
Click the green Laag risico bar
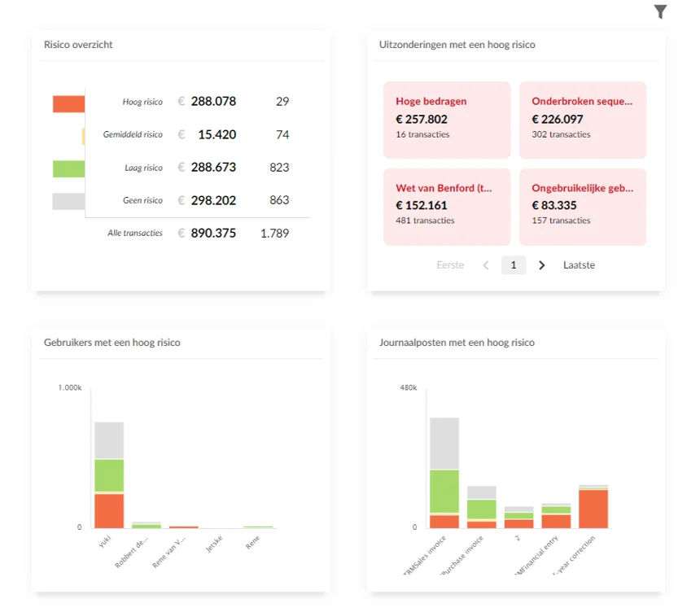pos(68,168)
